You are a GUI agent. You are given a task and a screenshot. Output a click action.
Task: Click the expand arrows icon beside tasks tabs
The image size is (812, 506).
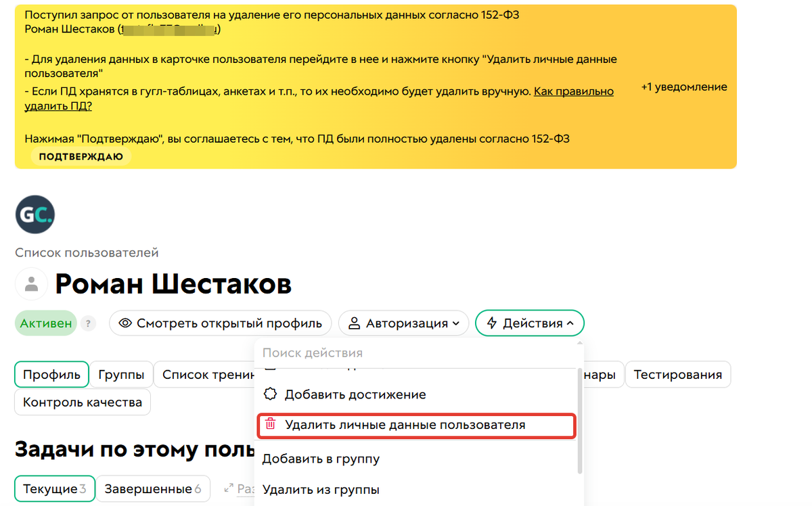click(x=228, y=488)
